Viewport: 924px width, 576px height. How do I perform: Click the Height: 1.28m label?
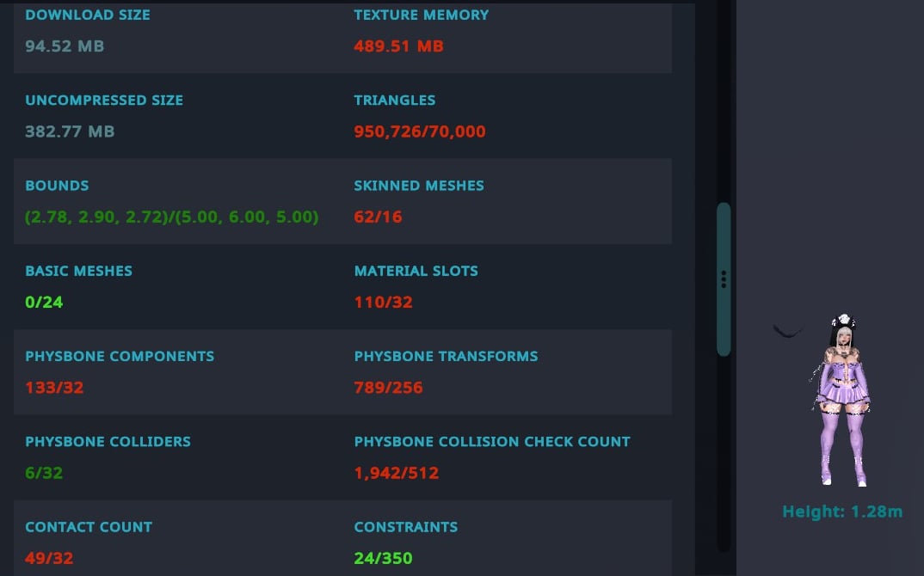(842, 512)
